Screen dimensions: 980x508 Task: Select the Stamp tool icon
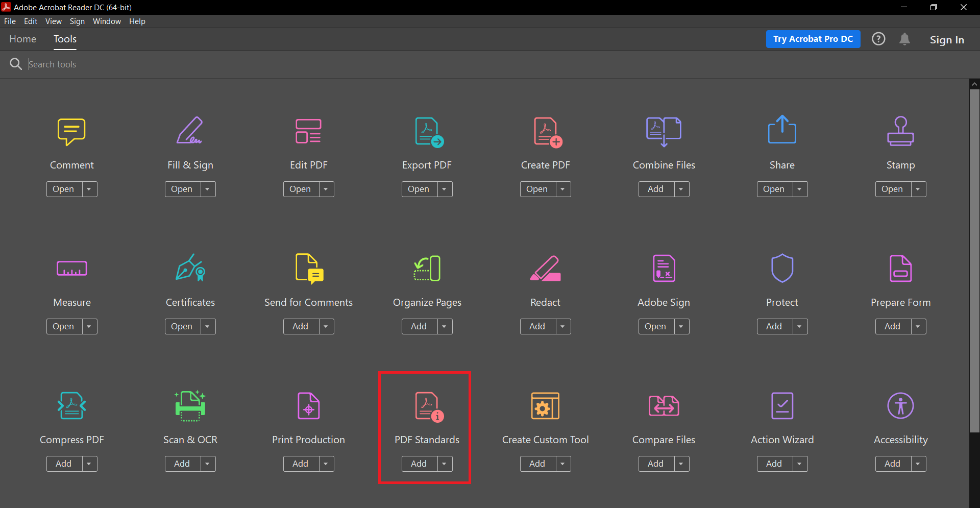(x=900, y=131)
